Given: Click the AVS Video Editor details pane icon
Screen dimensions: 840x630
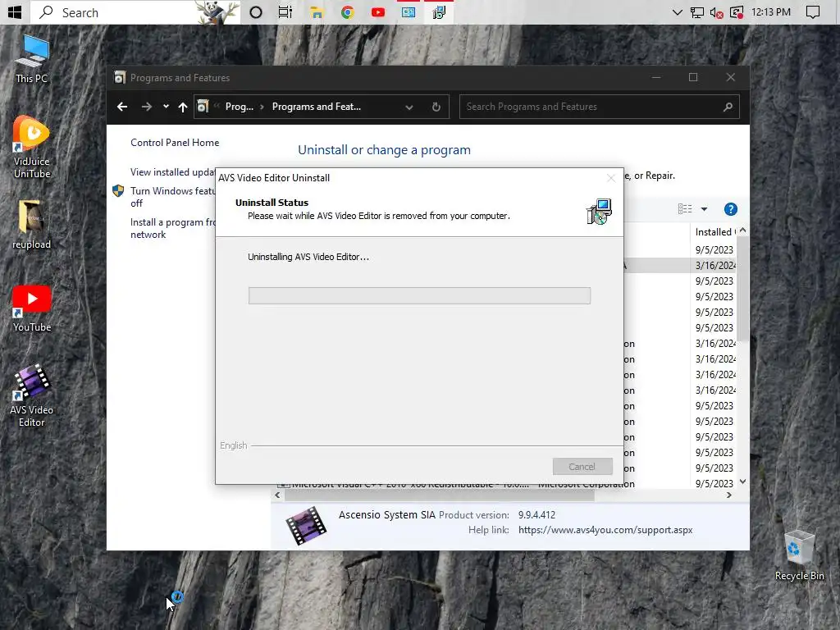Looking at the screenshot, I should tap(306, 525).
